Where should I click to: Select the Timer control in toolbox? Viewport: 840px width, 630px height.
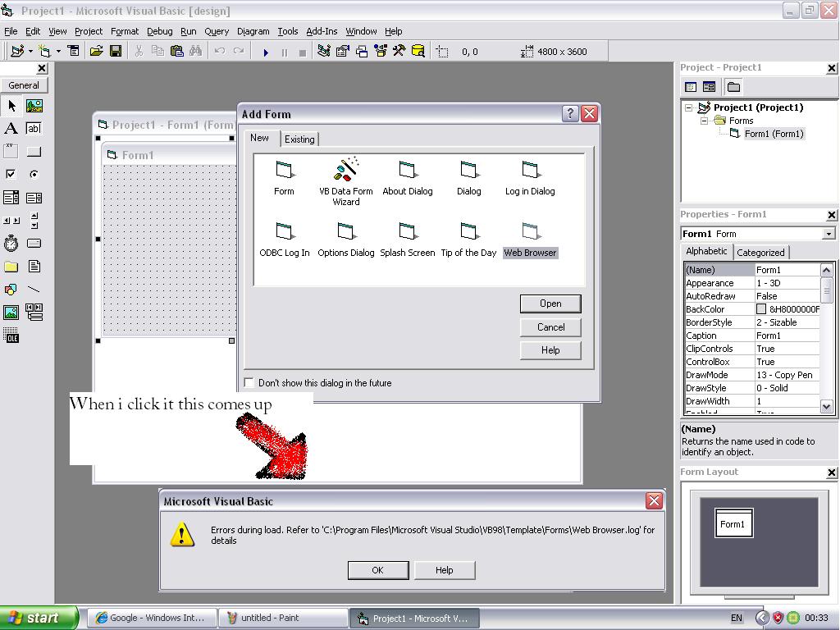pyautogui.click(x=11, y=244)
